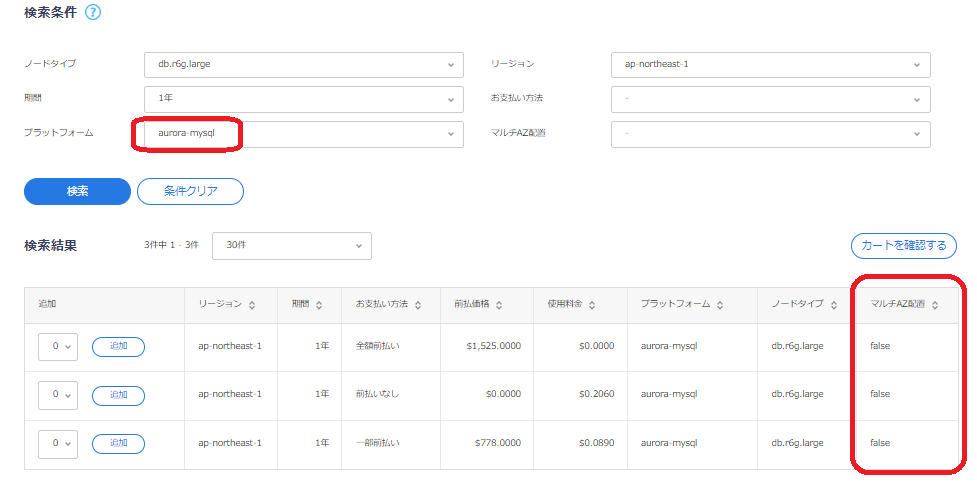Sort results by マルチAZ配置 column

[x=935, y=305]
